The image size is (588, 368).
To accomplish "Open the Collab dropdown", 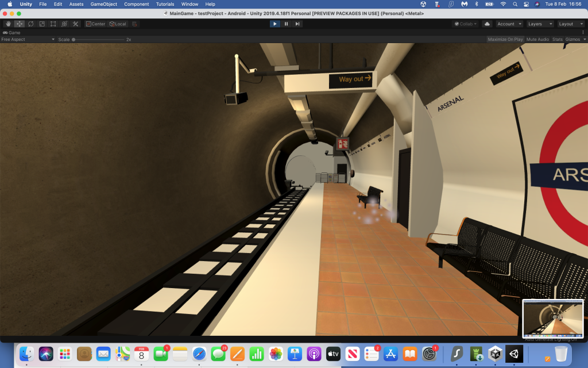I will point(465,24).
